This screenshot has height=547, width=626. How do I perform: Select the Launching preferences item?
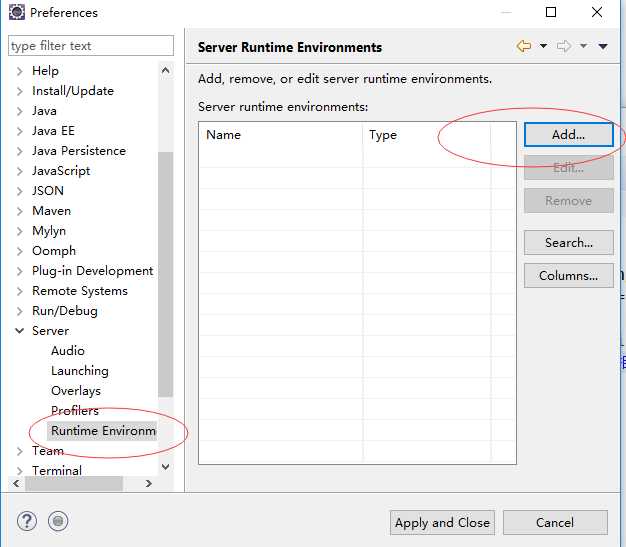pyautogui.click(x=79, y=371)
